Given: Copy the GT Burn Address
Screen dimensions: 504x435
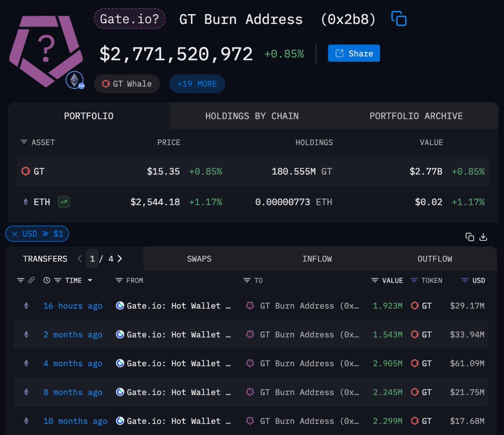Looking at the screenshot, I should coord(399,18).
